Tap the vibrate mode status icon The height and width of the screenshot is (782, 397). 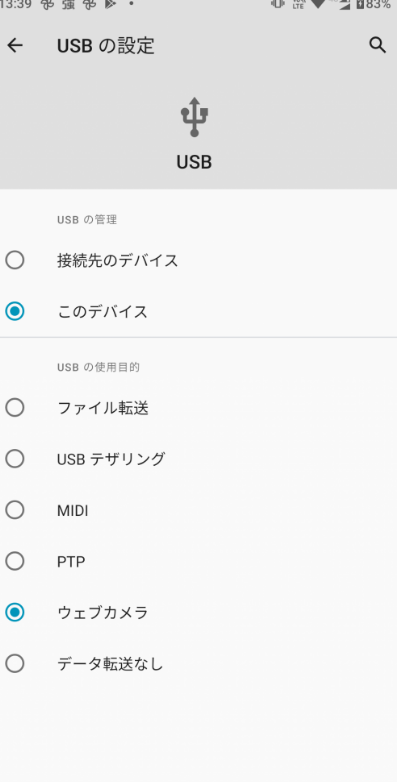click(277, 3)
